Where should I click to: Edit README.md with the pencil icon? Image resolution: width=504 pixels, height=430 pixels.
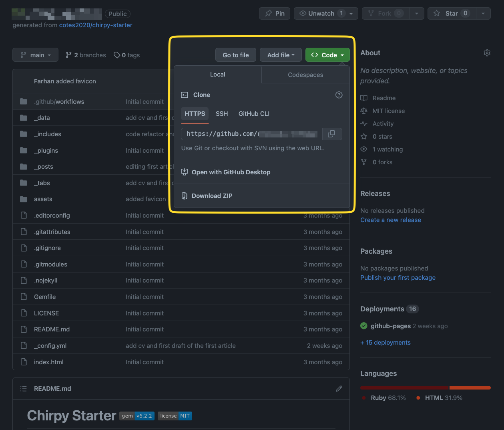pos(339,389)
